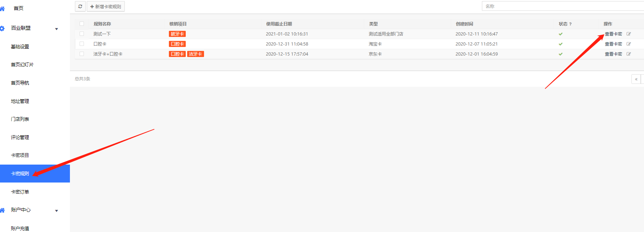
Task: Open 首页 in the sidebar
Action: point(19,8)
